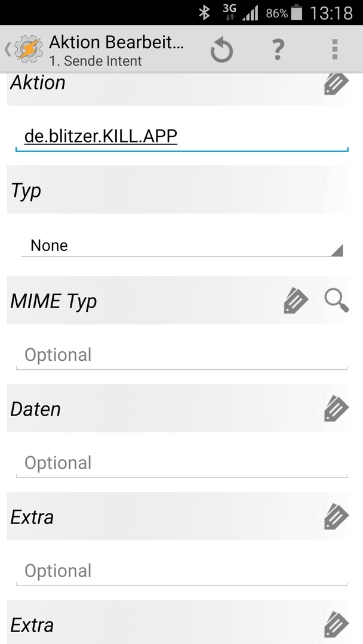Screen dimensions: 363x644
Task: Open the three-dot overflow menu
Action: [x=335, y=49]
